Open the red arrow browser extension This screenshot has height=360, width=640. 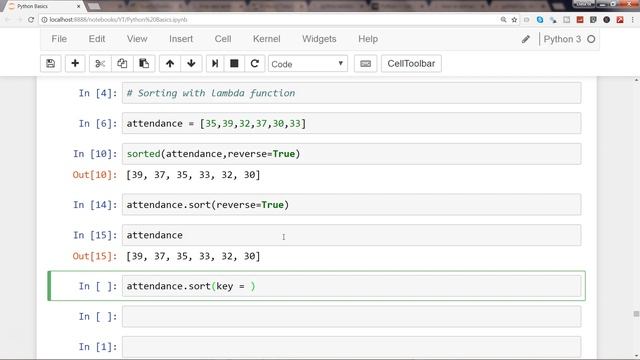(620, 20)
